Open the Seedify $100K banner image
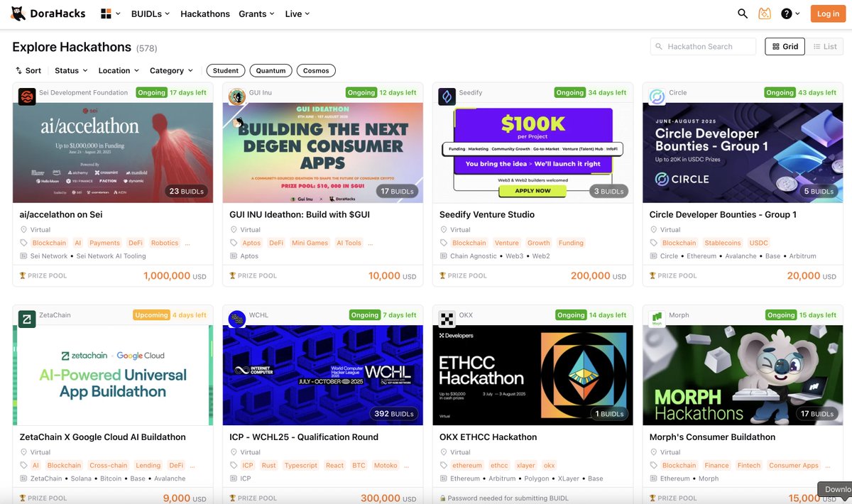Screen dimensions: 852x504 tap(532, 153)
